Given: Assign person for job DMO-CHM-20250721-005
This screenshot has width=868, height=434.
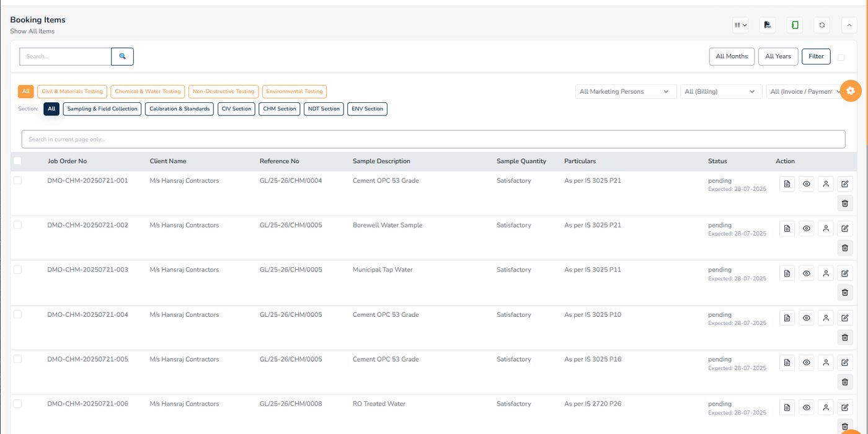Looking at the screenshot, I should coord(826,363).
